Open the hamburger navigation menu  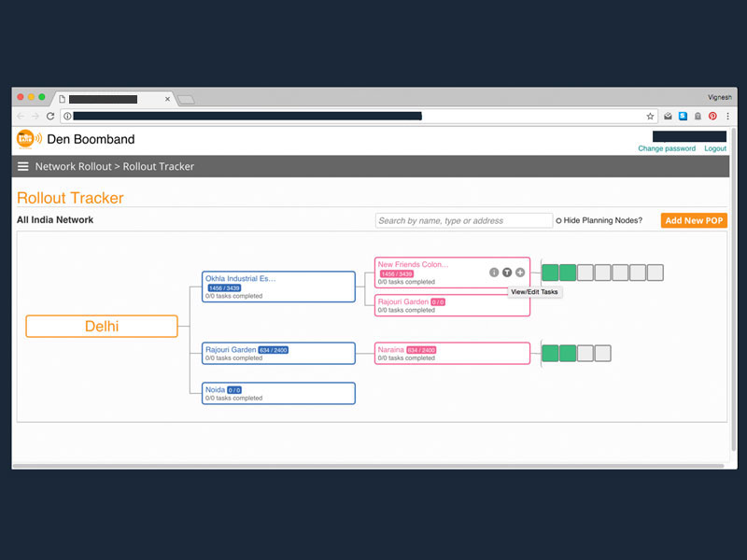click(23, 167)
